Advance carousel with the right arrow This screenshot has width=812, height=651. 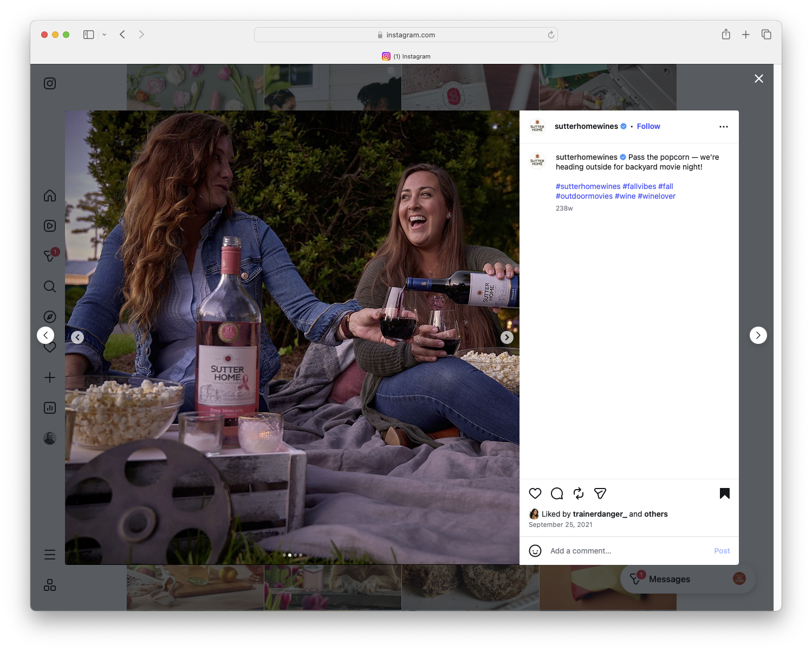506,337
